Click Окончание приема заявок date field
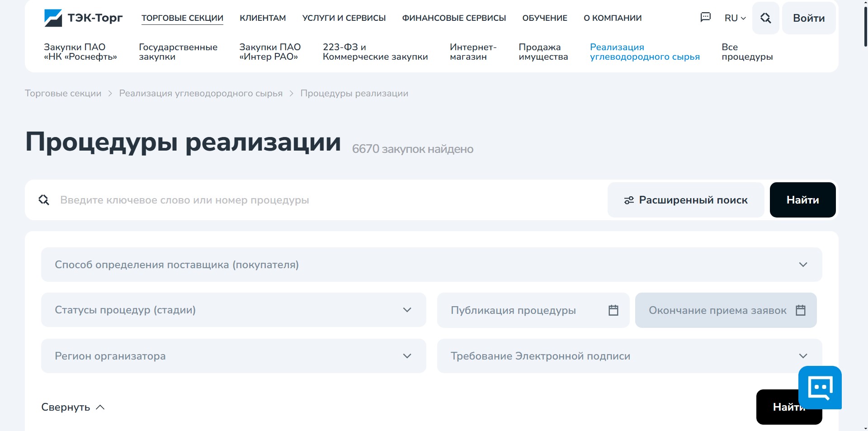 (x=726, y=310)
